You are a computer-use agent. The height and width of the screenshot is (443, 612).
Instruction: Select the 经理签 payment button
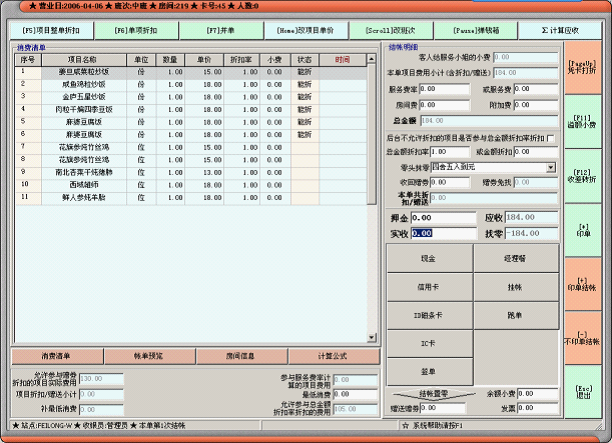[x=516, y=258]
